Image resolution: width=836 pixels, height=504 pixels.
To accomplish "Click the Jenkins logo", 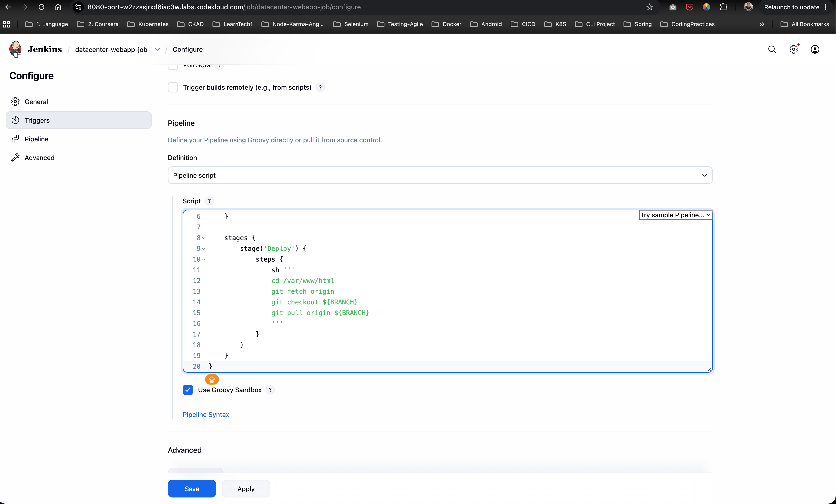I will 16,50.
